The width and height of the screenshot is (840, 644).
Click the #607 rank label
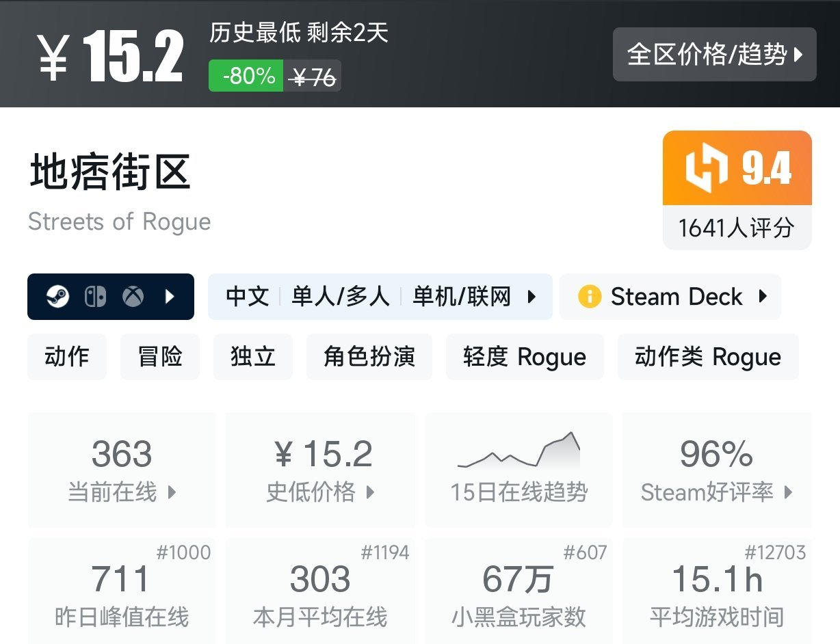click(x=585, y=552)
